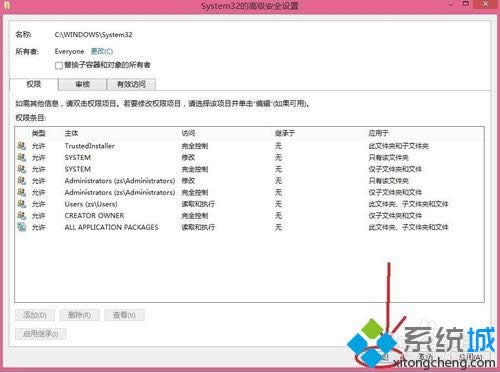Click the TrustedInstaller user group icon
500x373 pixels.
22,146
